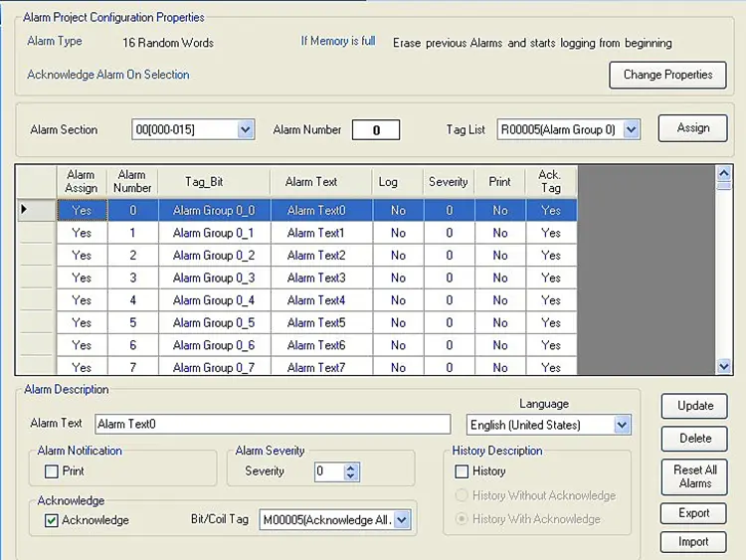
Task: Select the Alarm Group 0_4 cell
Action: [214, 300]
